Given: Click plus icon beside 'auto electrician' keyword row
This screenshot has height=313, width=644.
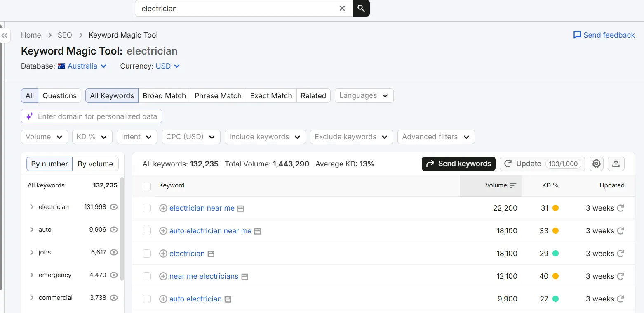Looking at the screenshot, I should [163, 299].
